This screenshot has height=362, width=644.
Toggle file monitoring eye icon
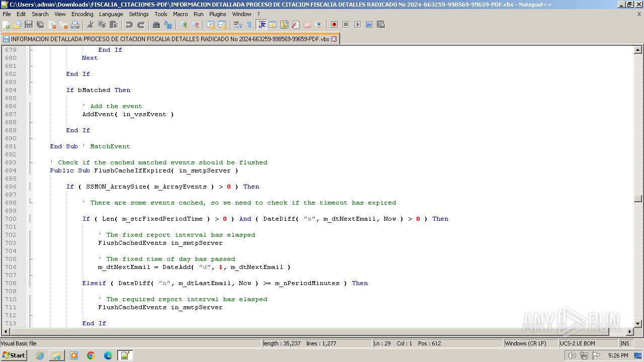318,25
